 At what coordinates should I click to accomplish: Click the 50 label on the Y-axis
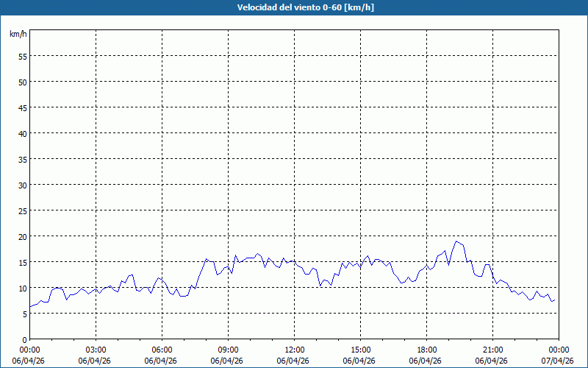[x=23, y=82]
